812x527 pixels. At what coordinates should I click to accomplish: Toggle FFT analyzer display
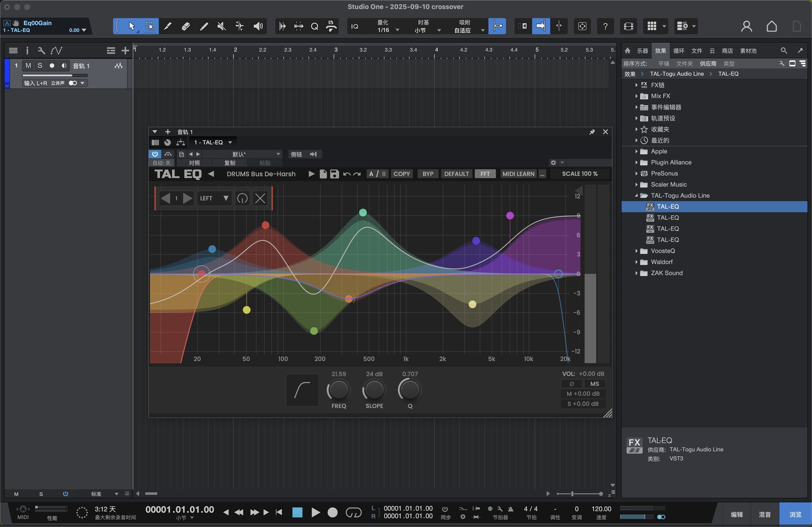[485, 174]
